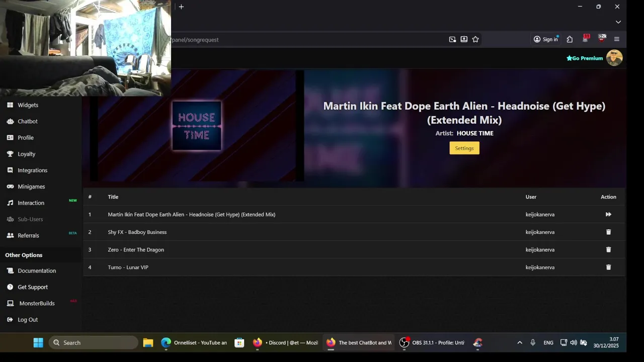
Task: Click the Get Support question icon
Action: (10, 287)
